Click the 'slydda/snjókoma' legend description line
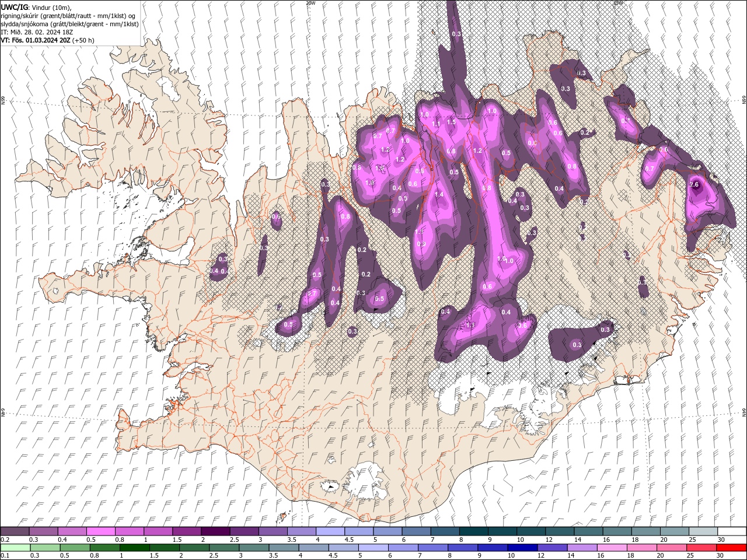The height and width of the screenshot is (560, 747). point(69,24)
